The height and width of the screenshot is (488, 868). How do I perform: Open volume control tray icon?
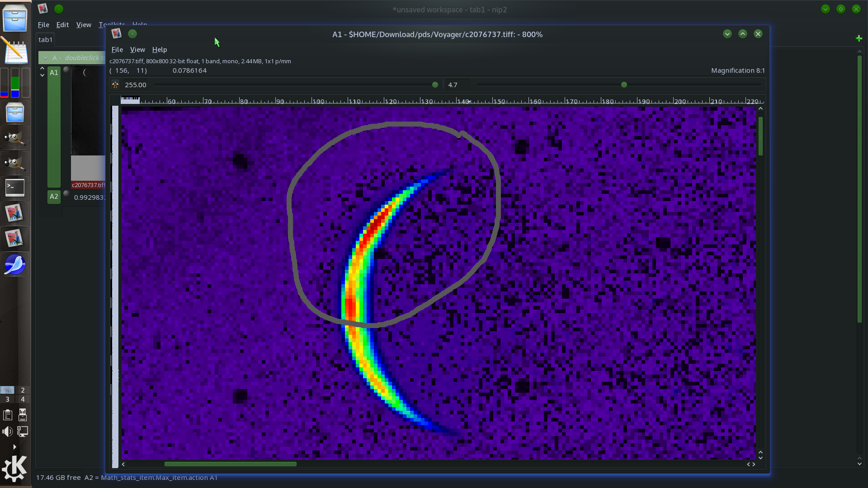7,432
